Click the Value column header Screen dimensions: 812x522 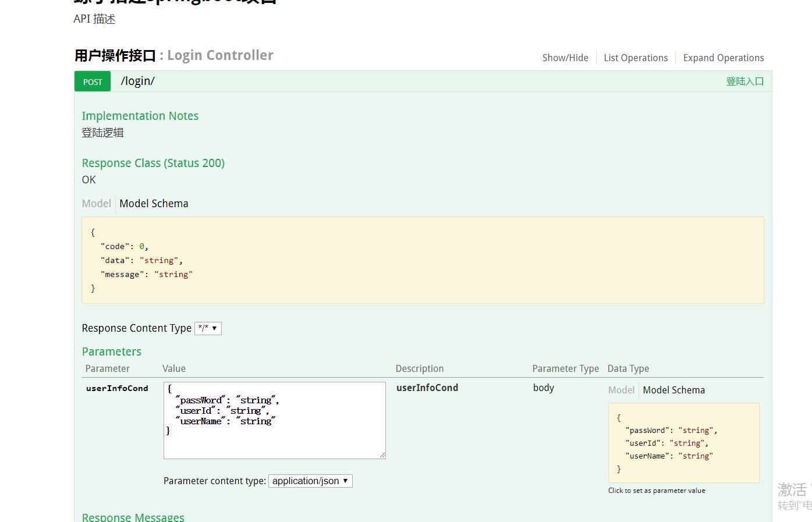click(174, 368)
